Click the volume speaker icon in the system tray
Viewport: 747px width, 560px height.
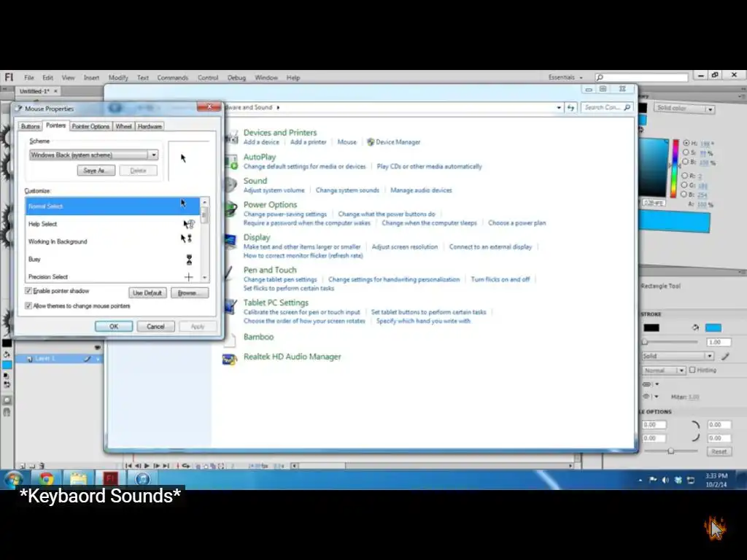[x=665, y=480]
